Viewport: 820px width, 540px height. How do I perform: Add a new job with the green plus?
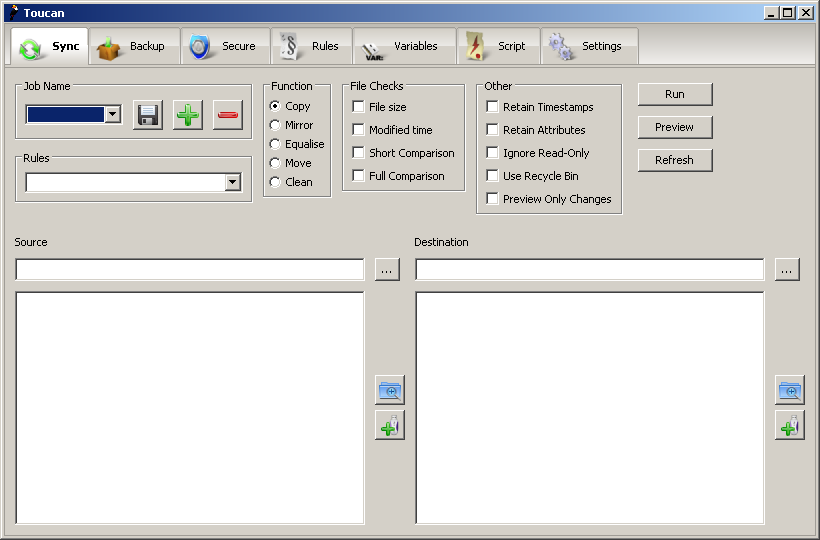click(188, 114)
